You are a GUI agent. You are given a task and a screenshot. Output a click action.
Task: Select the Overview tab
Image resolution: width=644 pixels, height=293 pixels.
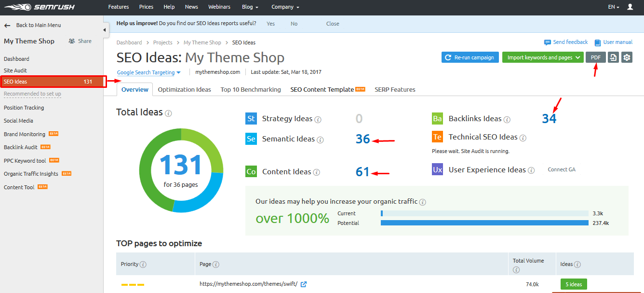135,89
